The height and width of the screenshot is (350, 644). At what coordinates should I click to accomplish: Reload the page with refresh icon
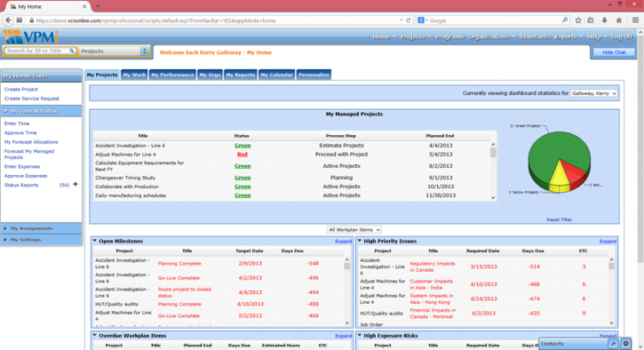(x=409, y=20)
